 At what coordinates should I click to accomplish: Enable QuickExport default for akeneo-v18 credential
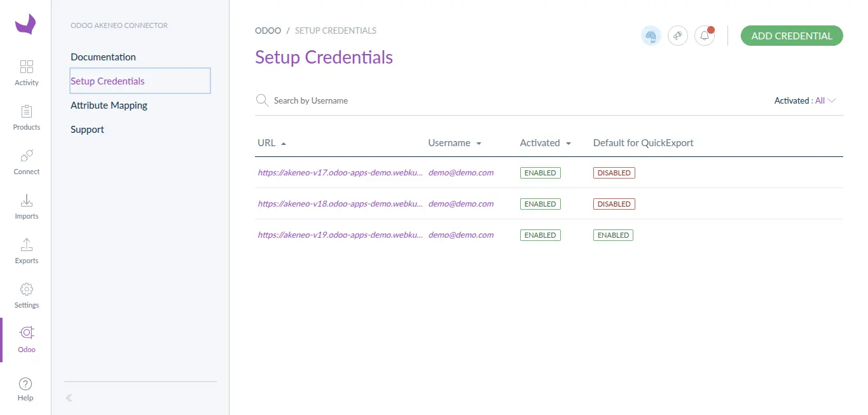(613, 203)
